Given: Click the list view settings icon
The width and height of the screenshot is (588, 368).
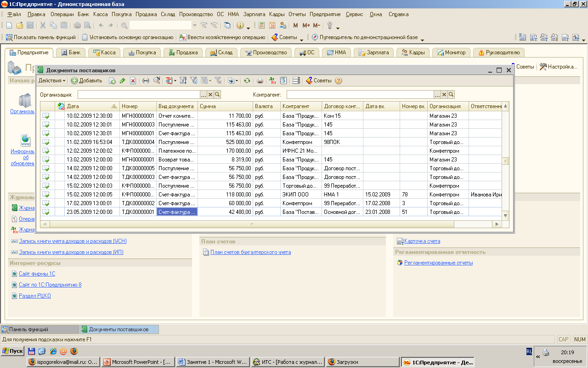Looking at the screenshot, I should coord(296,80).
